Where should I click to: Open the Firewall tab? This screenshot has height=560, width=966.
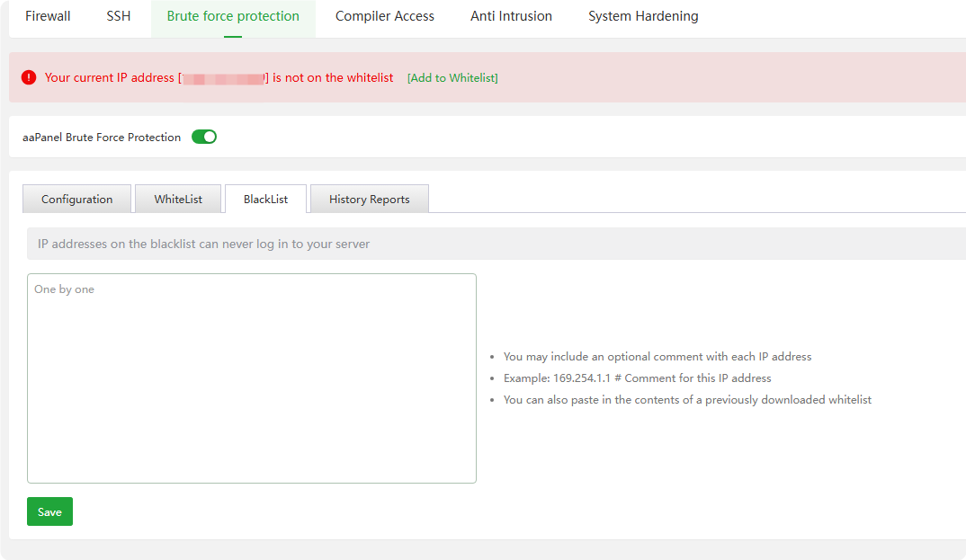(x=48, y=16)
